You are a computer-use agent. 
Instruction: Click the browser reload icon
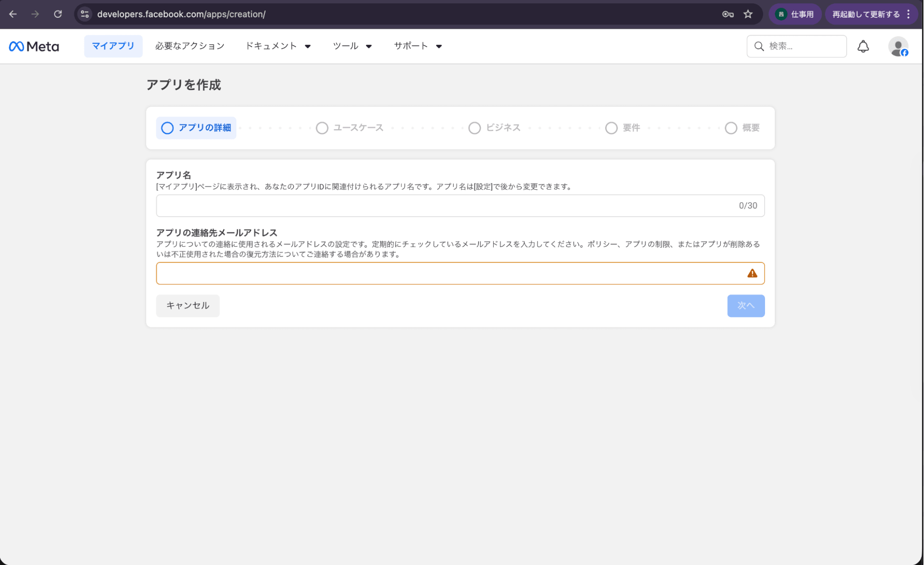(x=58, y=14)
